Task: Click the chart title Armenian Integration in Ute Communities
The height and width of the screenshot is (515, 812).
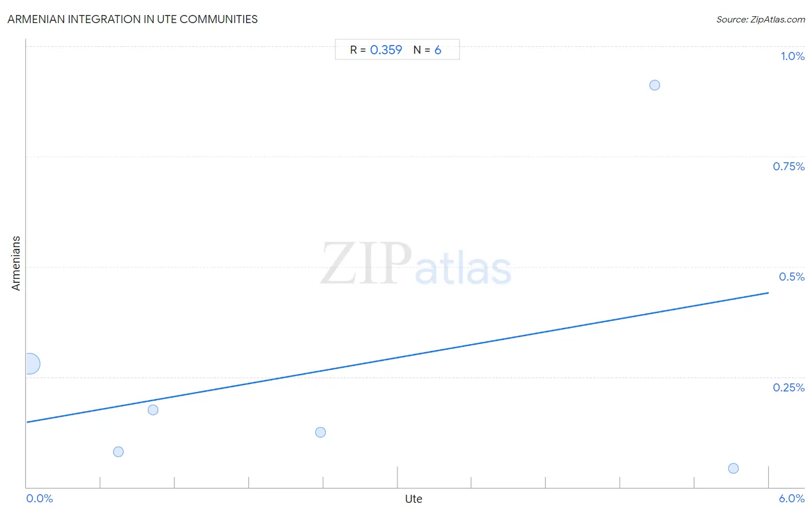Action: [x=133, y=19]
